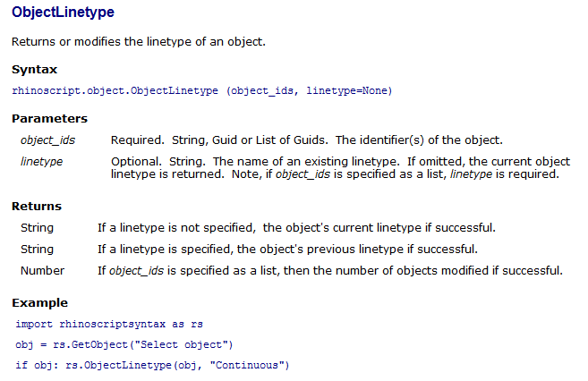Image resolution: width=588 pixels, height=381 pixels.
Task: Click the Parameters section heading
Action: 49,119
